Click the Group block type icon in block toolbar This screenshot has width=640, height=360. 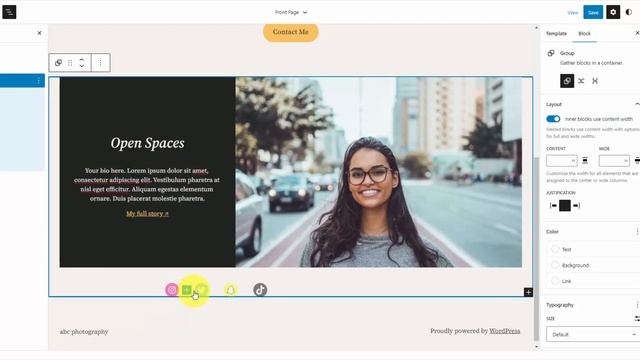point(58,62)
